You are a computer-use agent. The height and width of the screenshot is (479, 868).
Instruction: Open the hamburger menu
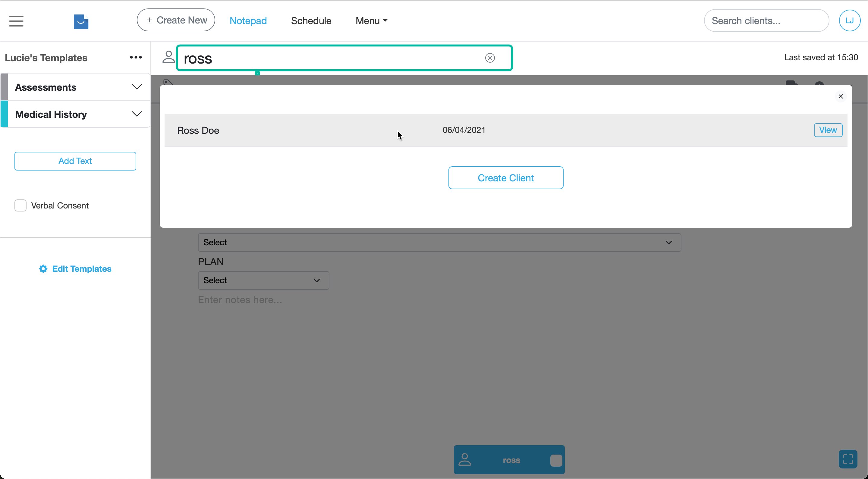click(x=16, y=21)
